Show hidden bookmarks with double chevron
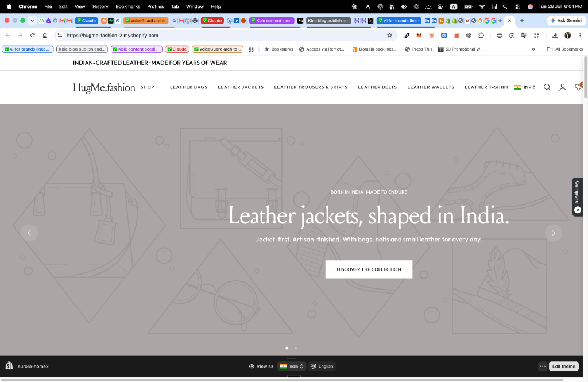The width and height of the screenshot is (588, 382). click(533, 49)
